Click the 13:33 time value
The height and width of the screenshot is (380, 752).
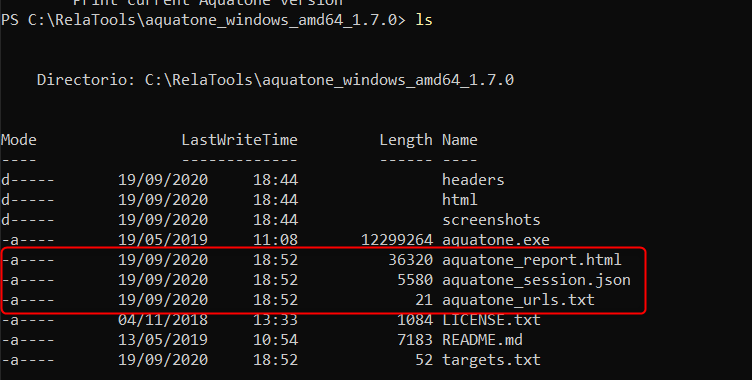(275, 320)
